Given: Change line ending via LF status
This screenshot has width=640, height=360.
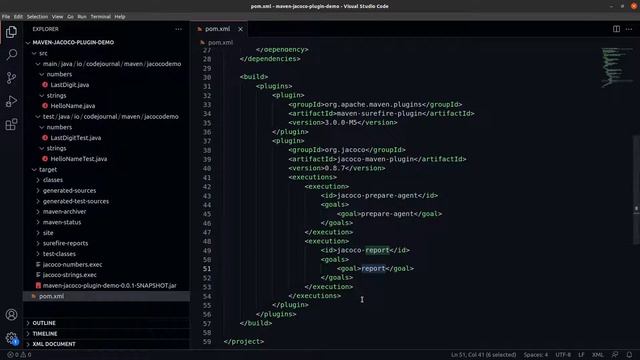Looking at the screenshot, I should pos(581,355).
